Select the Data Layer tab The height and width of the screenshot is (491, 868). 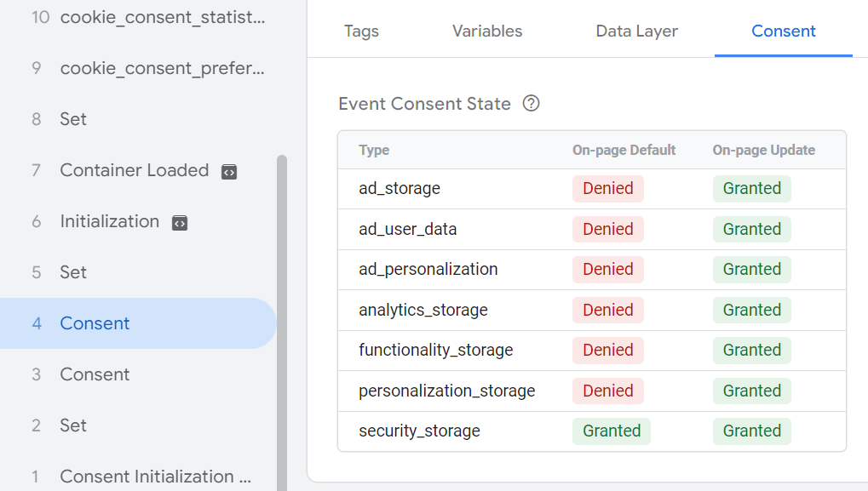(x=636, y=31)
